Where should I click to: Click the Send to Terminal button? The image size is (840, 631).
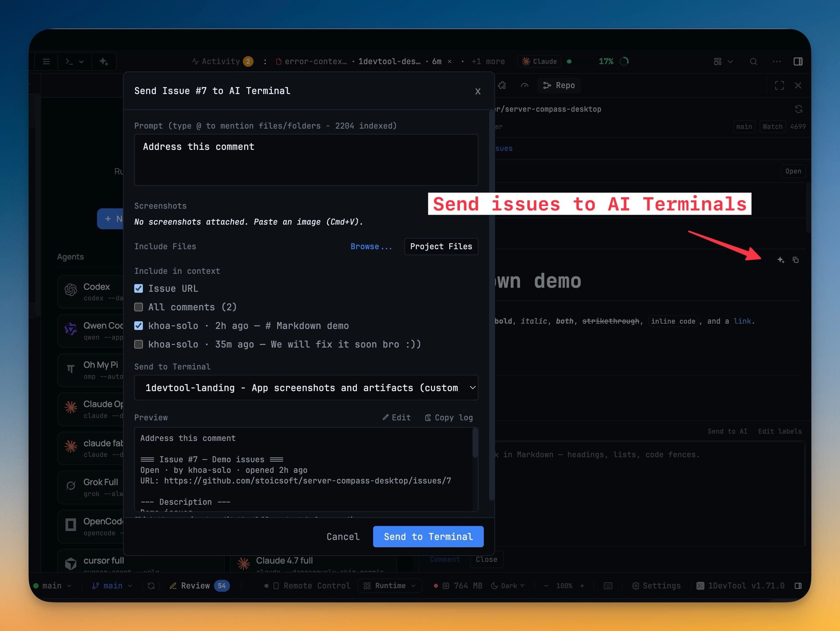428,536
